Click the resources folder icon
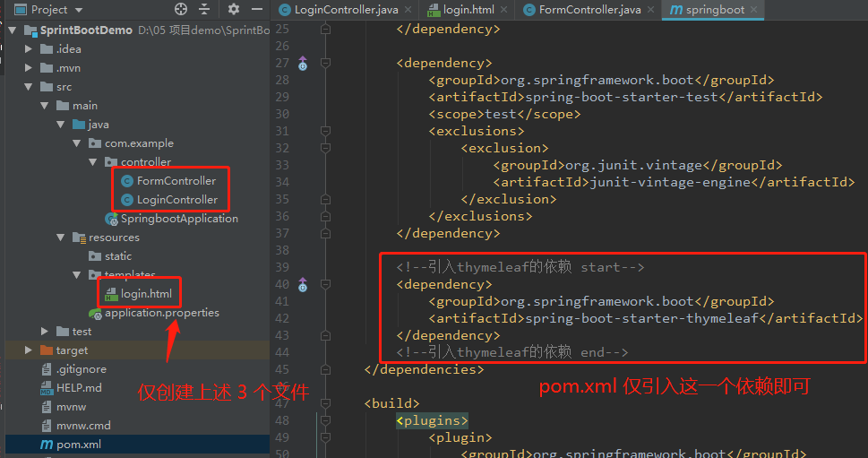 79,238
